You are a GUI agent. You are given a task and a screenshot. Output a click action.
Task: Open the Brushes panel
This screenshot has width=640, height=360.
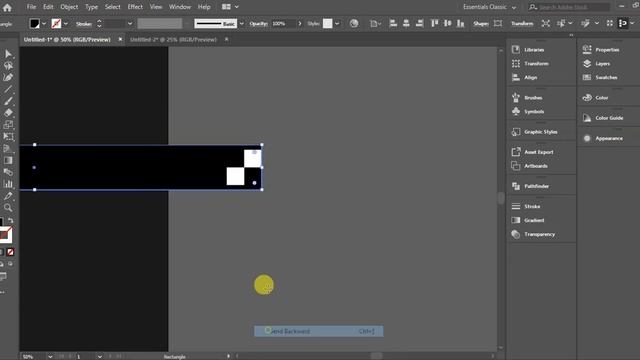click(x=533, y=98)
